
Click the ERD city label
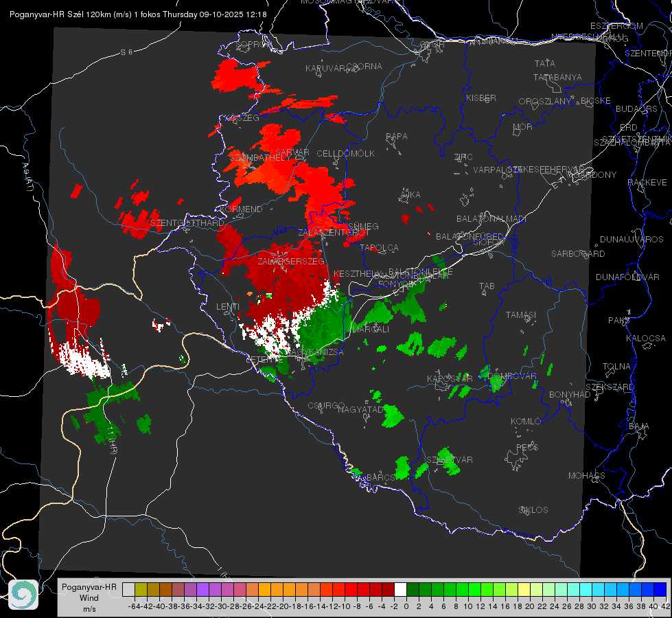pyautogui.click(x=629, y=127)
